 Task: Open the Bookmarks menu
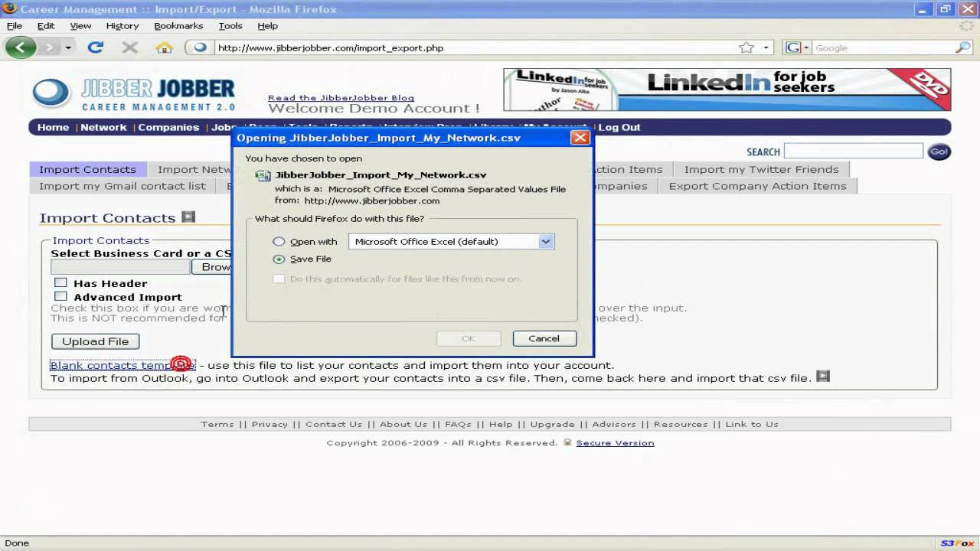point(178,25)
